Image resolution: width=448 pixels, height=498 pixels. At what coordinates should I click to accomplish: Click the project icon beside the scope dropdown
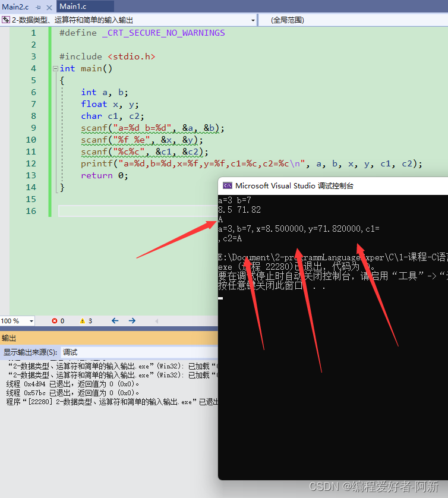tap(6, 20)
